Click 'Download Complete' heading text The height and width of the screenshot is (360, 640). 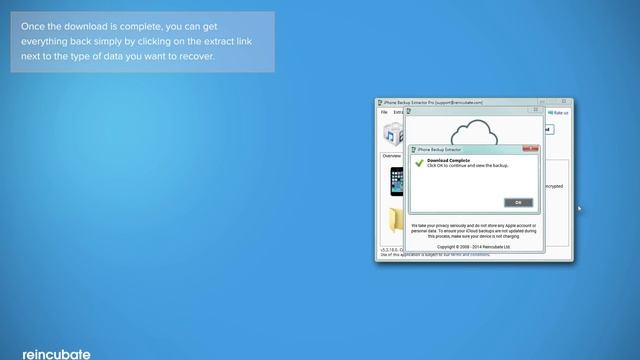(x=448, y=160)
